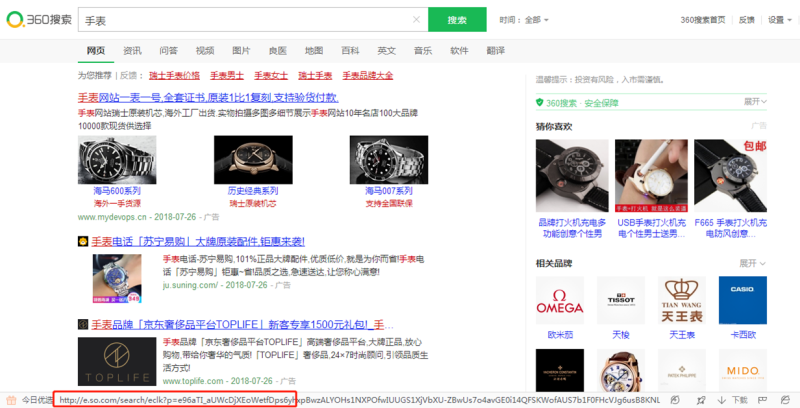This screenshot has width=800, height=408.
Task: Clear the search box with the X icon
Action: [x=416, y=20]
